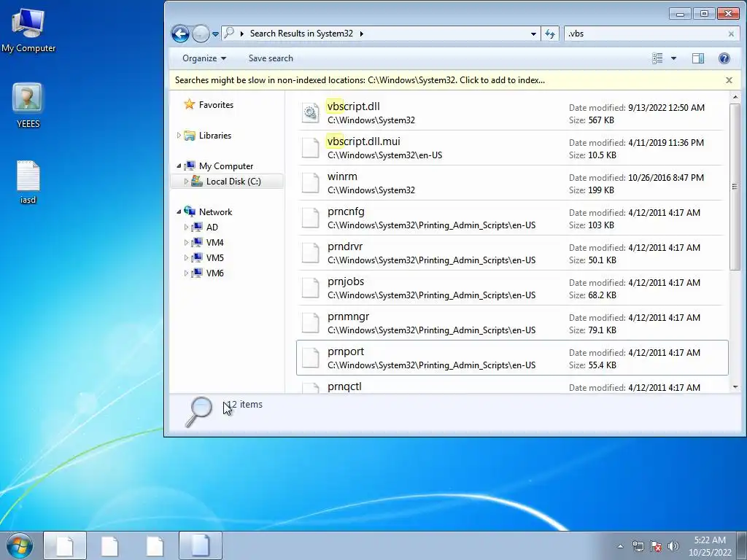Select the iasd desktop file icon
This screenshot has height=560, width=747.
coord(28,182)
